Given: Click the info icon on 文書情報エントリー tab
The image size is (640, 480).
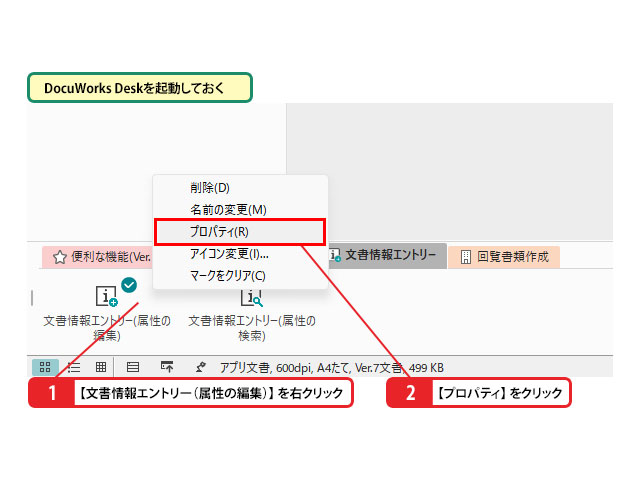Looking at the screenshot, I should click(335, 256).
